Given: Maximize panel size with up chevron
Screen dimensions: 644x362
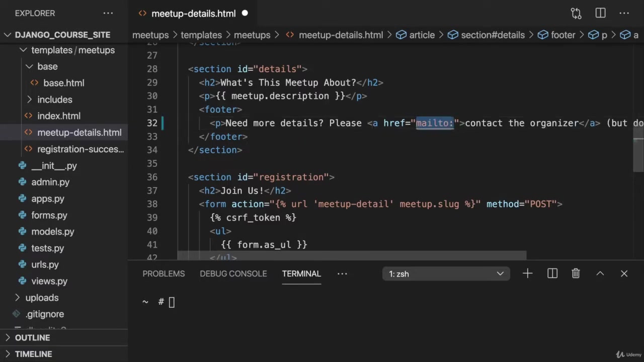Looking at the screenshot, I should [600, 274].
